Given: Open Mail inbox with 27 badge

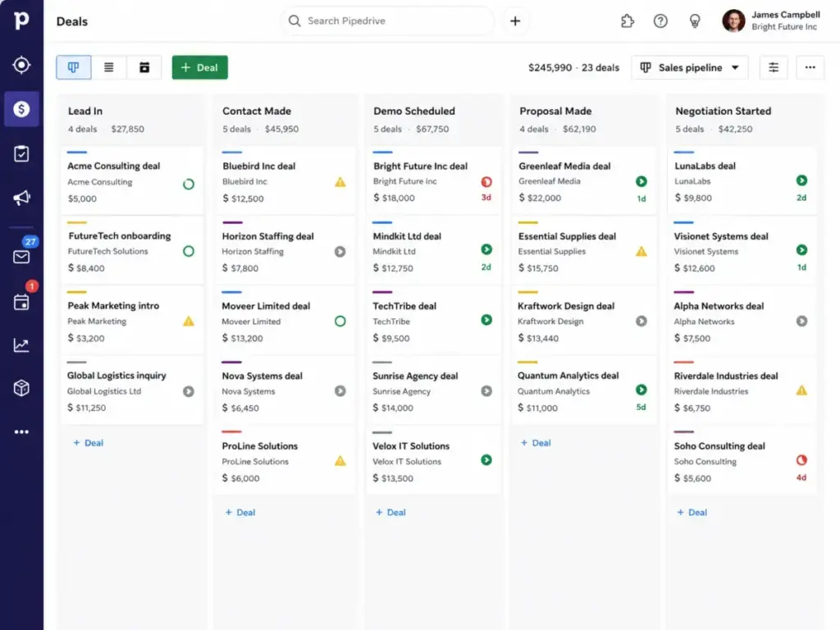Looking at the screenshot, I should click(21, 257).
